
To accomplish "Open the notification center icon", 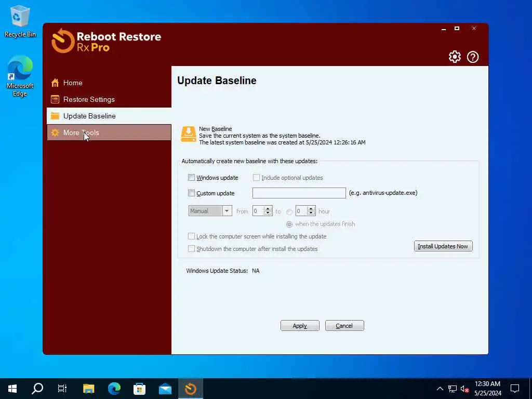I will pyautogui.click(x=515, y=389).
